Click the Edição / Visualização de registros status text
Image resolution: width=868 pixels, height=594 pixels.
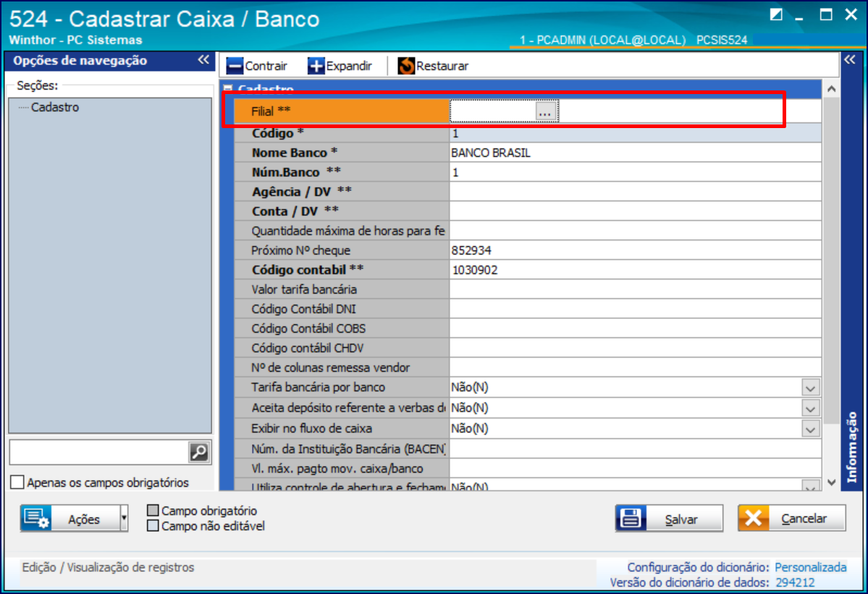[108, 567]
